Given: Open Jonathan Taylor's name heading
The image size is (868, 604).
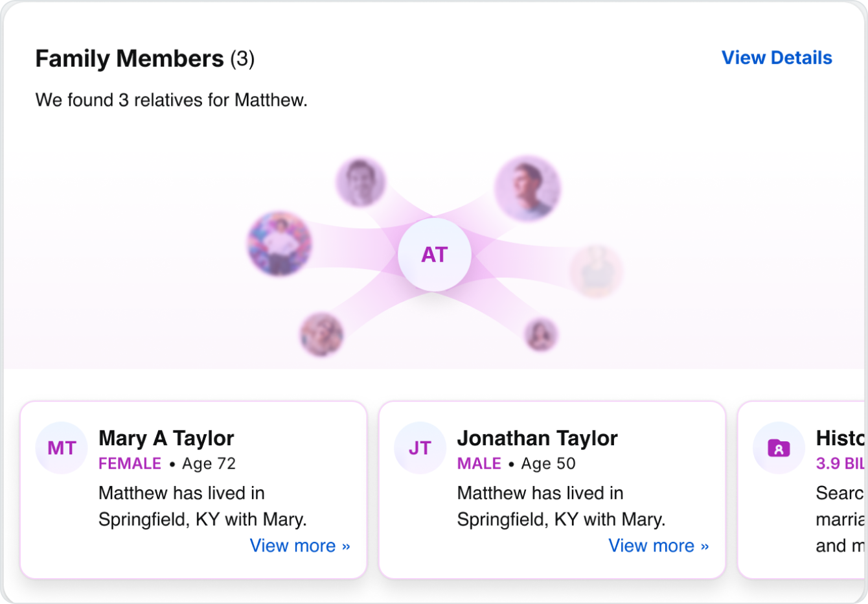Looking at the screenshot, I should pos(537,438).
